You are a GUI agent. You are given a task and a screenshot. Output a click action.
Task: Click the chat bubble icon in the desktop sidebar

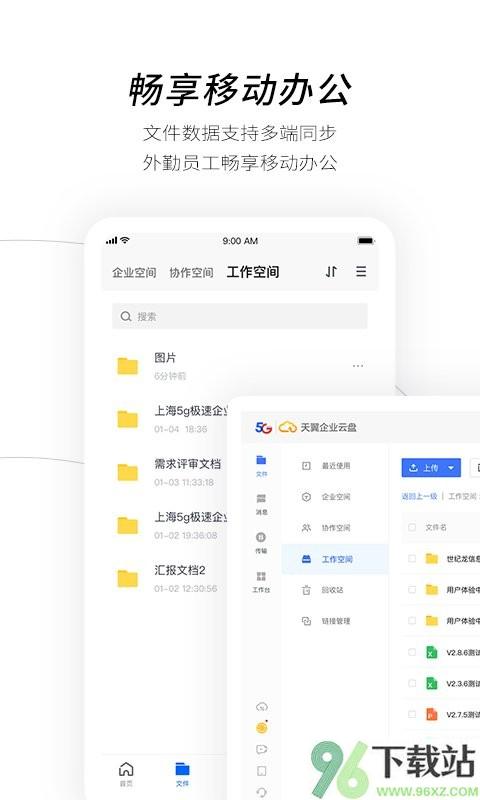tap(261, 749)
